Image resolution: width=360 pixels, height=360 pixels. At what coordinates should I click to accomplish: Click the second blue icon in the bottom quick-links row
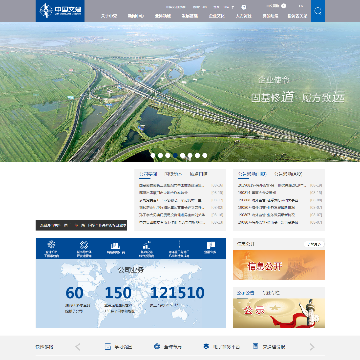[157, 346]
